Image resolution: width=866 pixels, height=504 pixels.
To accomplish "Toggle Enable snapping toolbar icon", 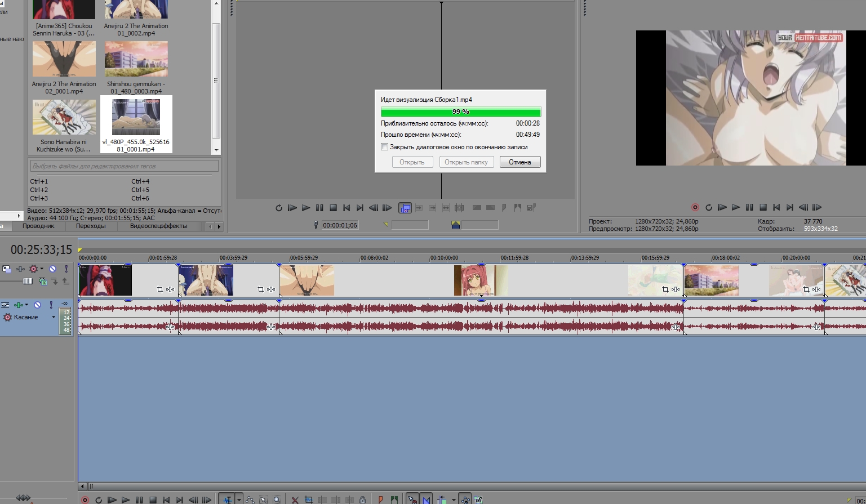I will 412,499.
